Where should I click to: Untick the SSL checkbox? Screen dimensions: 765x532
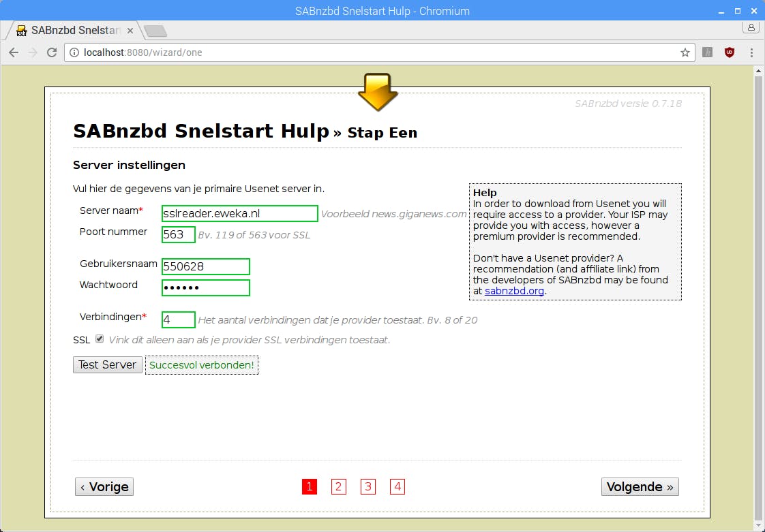100,339
